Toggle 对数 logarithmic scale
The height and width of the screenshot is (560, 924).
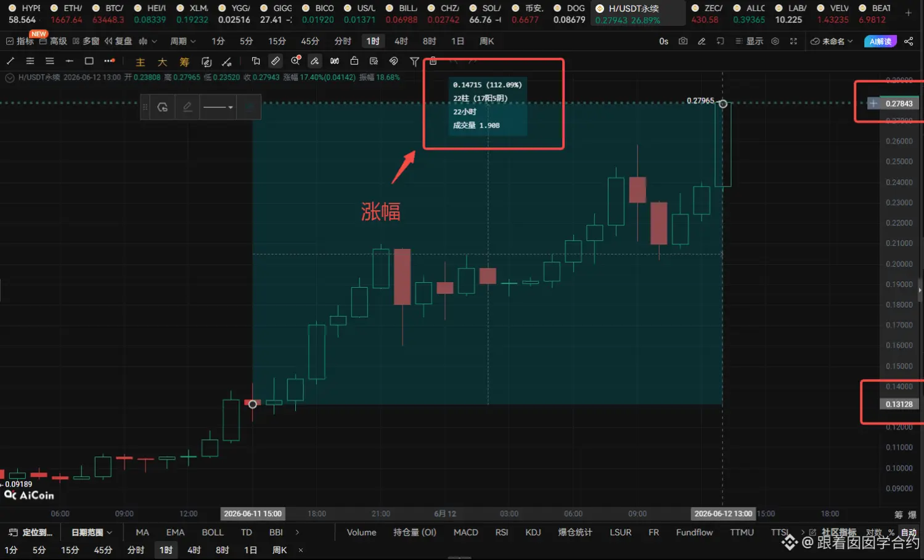[874, 532]
